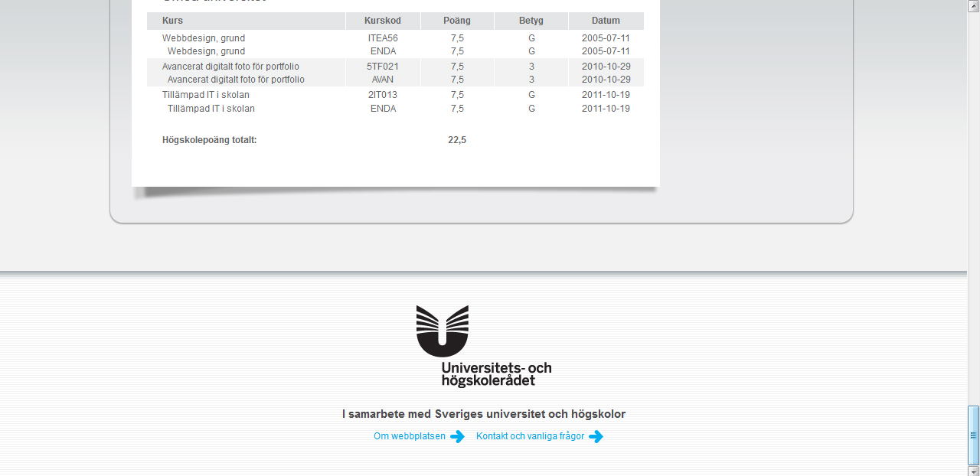Select the AVAN course code cell
The height and width of the screenshot is (476, 980).
click(383, 80)
